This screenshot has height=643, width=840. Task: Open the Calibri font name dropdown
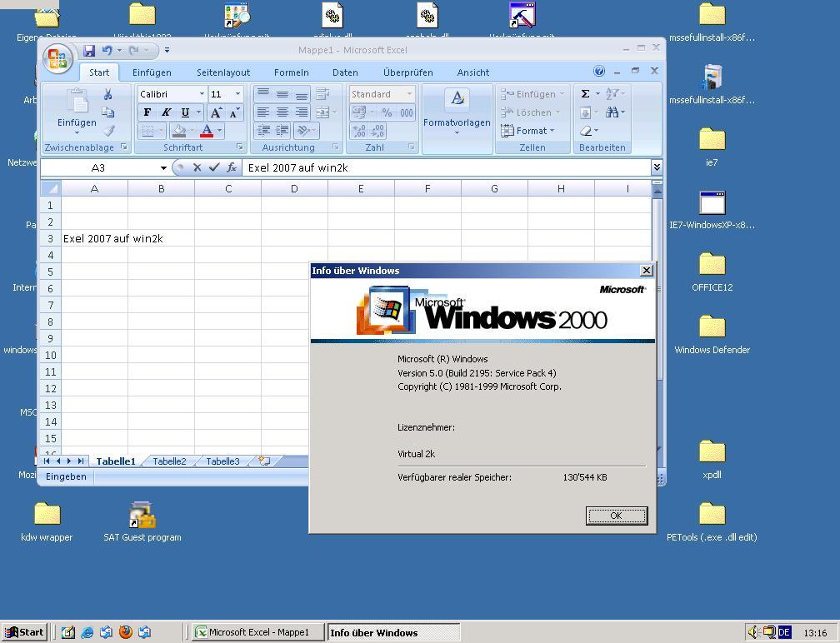click(x=201, y=94)
